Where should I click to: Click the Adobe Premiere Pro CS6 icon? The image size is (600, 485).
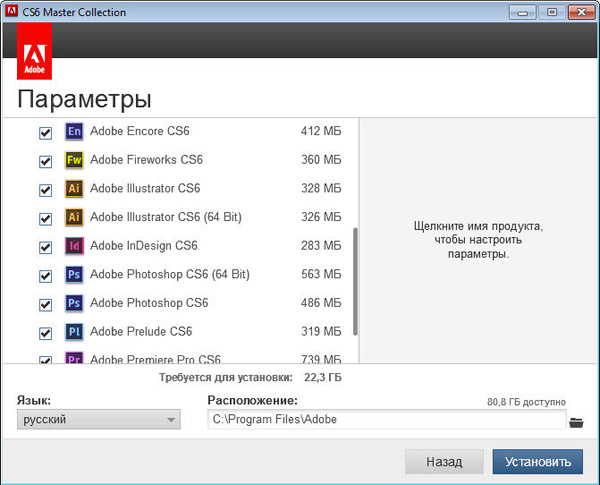73,359
